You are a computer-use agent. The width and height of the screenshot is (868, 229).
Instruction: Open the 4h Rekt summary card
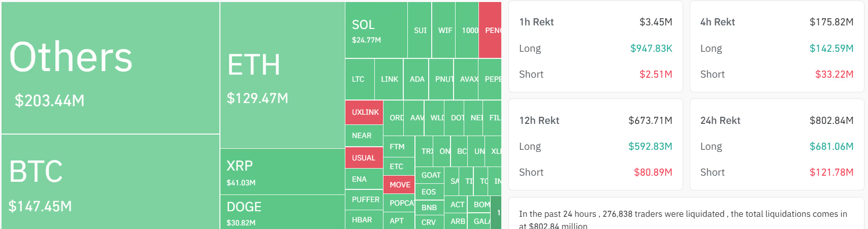coord(777,47)
